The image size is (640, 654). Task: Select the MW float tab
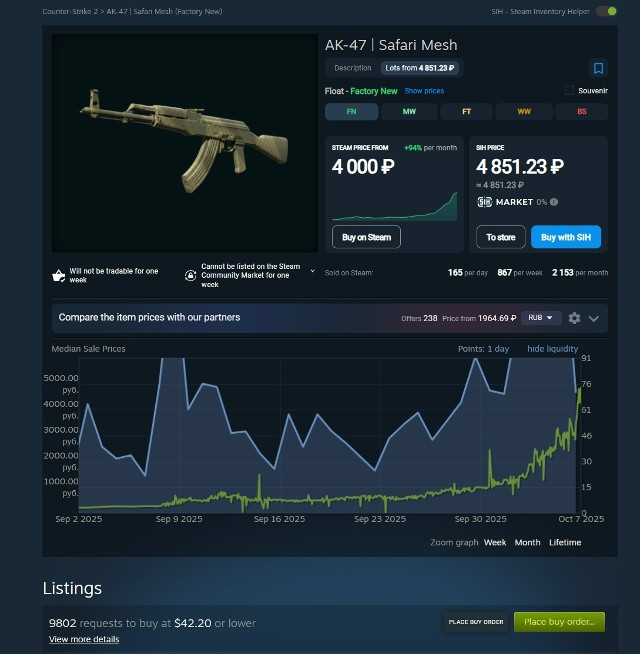click(x=409, y=112)
